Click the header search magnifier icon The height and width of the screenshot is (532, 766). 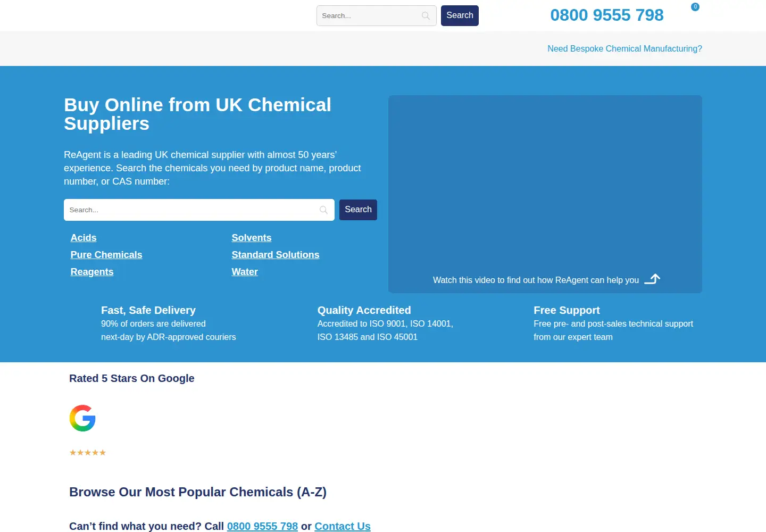426,16
